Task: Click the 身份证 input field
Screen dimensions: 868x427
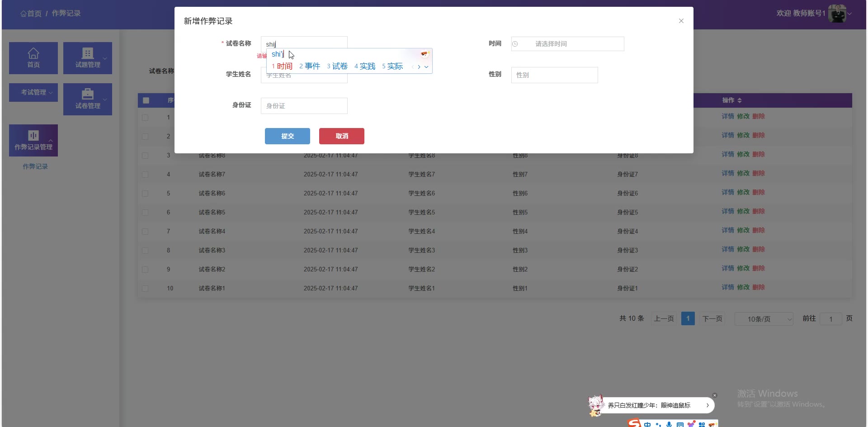Action: point(304,106)
